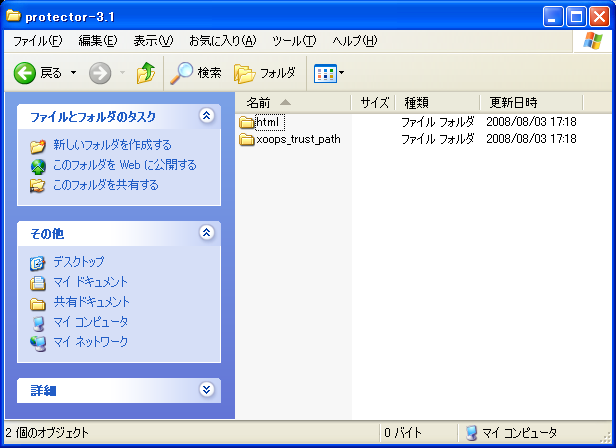Image resolution: width=616 pixels, height=448 pixels.
Task: Collapse the その他 panel
Action: pos(207,233)
